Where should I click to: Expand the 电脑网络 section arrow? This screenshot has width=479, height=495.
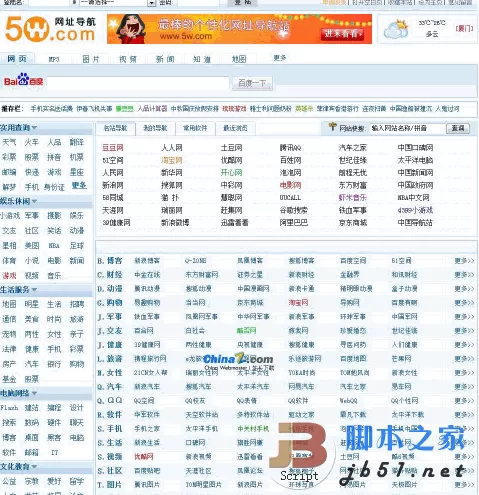click(x=34, y=393)
